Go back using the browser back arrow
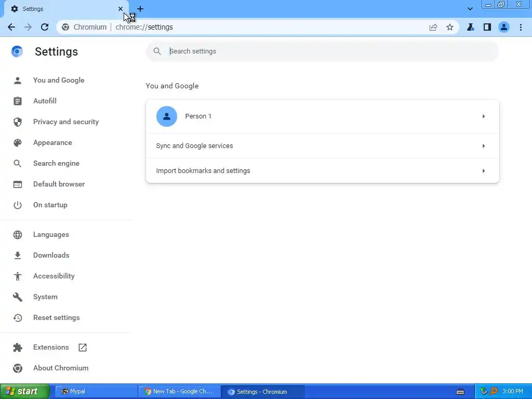This screenshot has width=532, height=399. [x=11, y=27]
